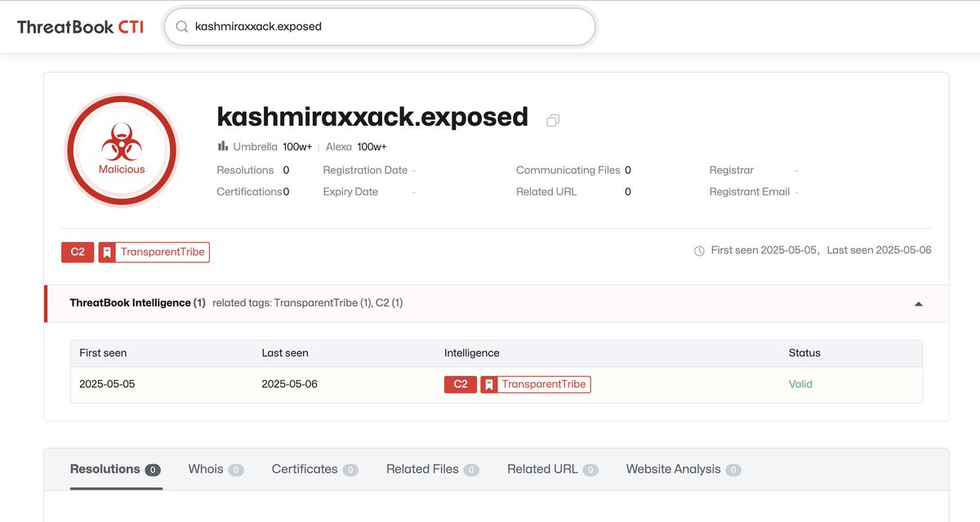Click the Umbrella ranking bar-chart icon
This screenshot has height=522, width=980.
(224, 146)
